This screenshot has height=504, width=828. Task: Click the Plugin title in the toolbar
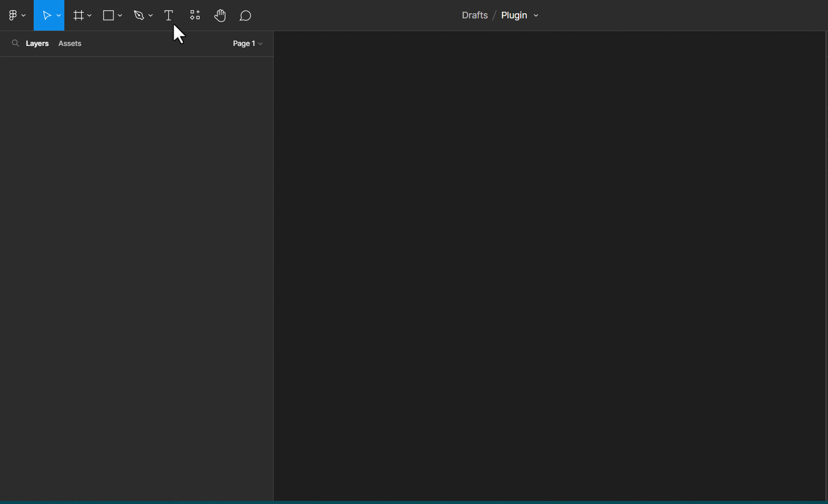coord(514,15)
